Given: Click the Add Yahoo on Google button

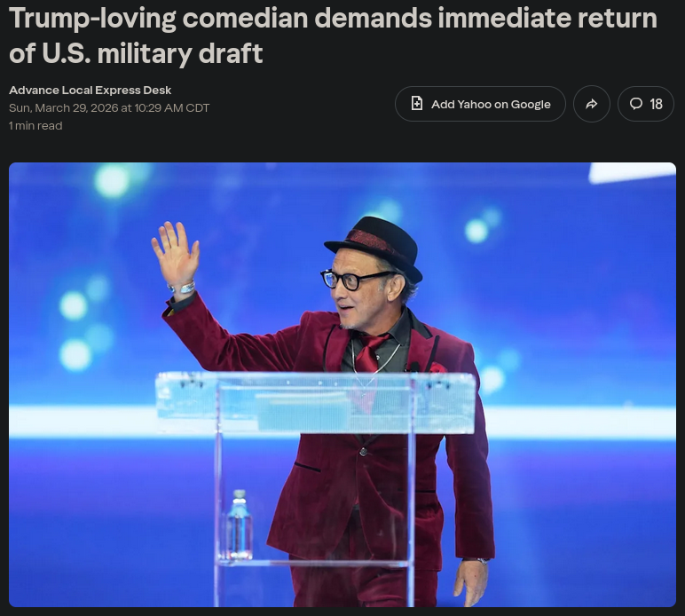Looking at the screenshot, I should coord(480,104).
